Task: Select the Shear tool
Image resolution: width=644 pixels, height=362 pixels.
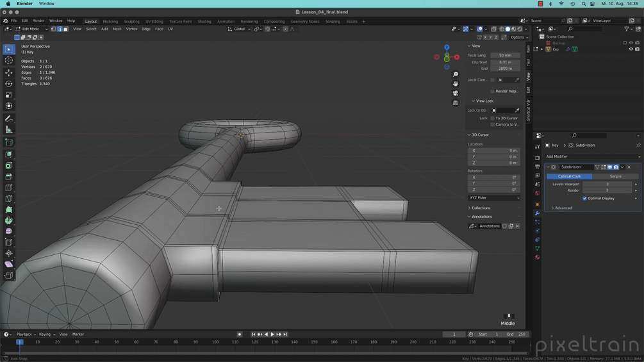Action: tap(8, 265)
